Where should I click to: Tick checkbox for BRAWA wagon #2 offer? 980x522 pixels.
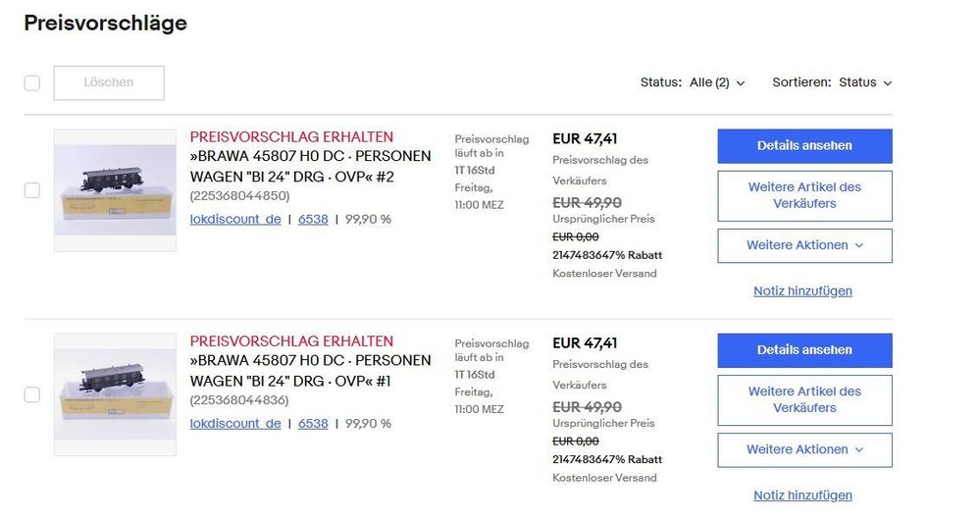click(x=32, y=190)
